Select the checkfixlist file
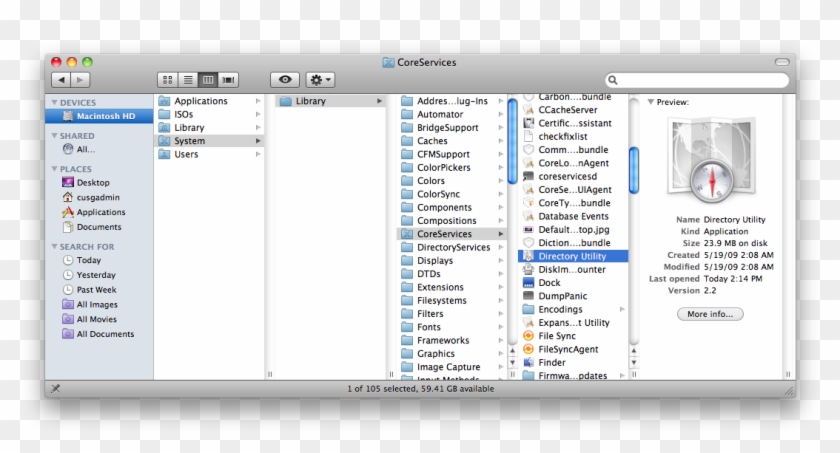The width and height of the screenshot is (840, 453). (573, 137)
